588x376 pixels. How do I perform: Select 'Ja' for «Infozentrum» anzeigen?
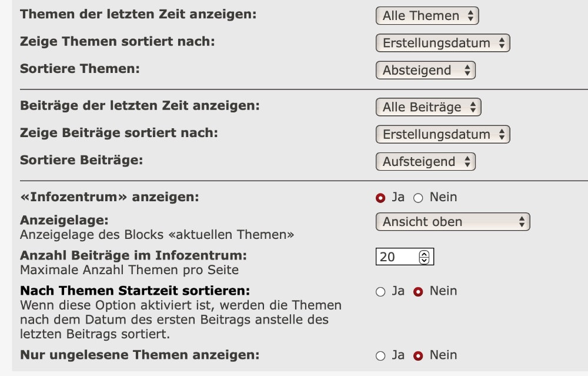point(380,198)
